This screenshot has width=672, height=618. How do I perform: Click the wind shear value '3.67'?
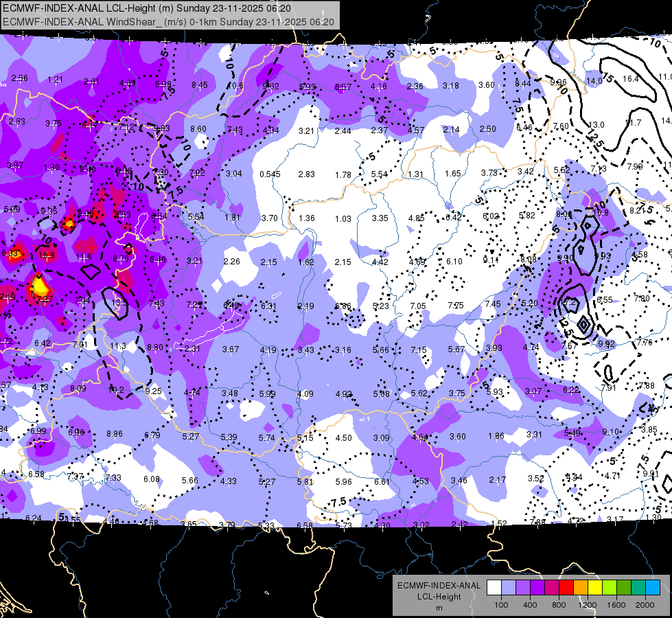tap(231, 349)
